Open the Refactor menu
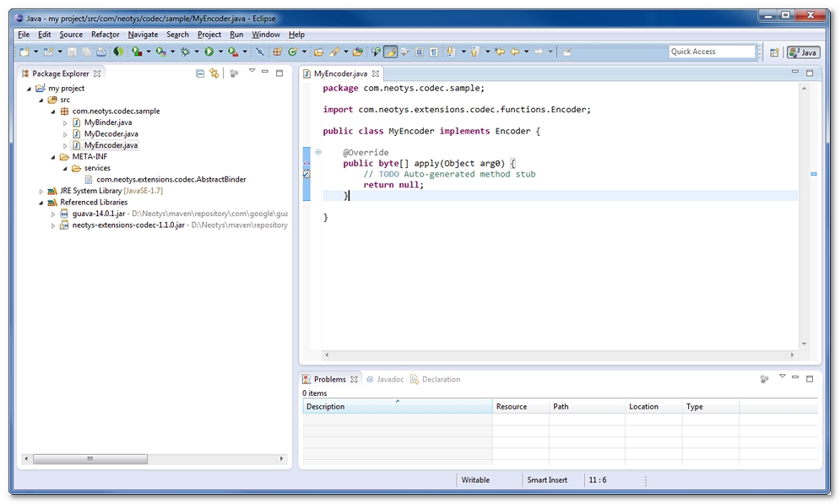 pos(105,35)
